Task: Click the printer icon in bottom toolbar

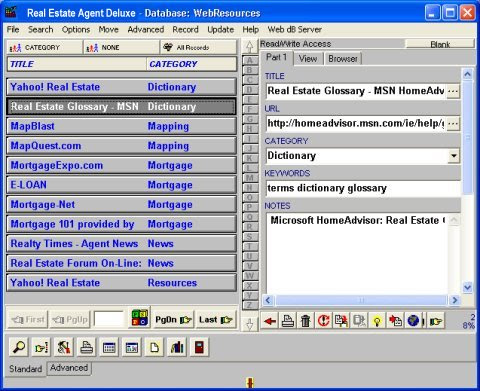Action: tap(87, 347)
